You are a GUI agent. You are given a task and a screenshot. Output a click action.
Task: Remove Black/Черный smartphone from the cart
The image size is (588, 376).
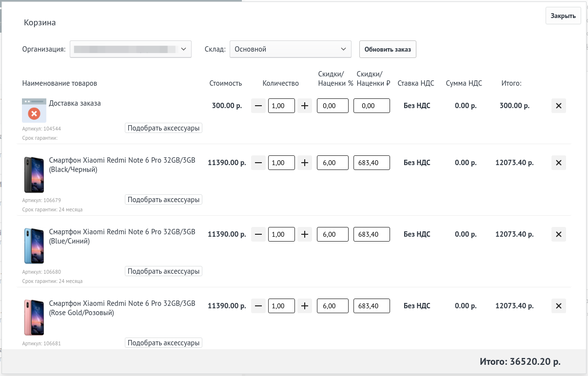559,163
